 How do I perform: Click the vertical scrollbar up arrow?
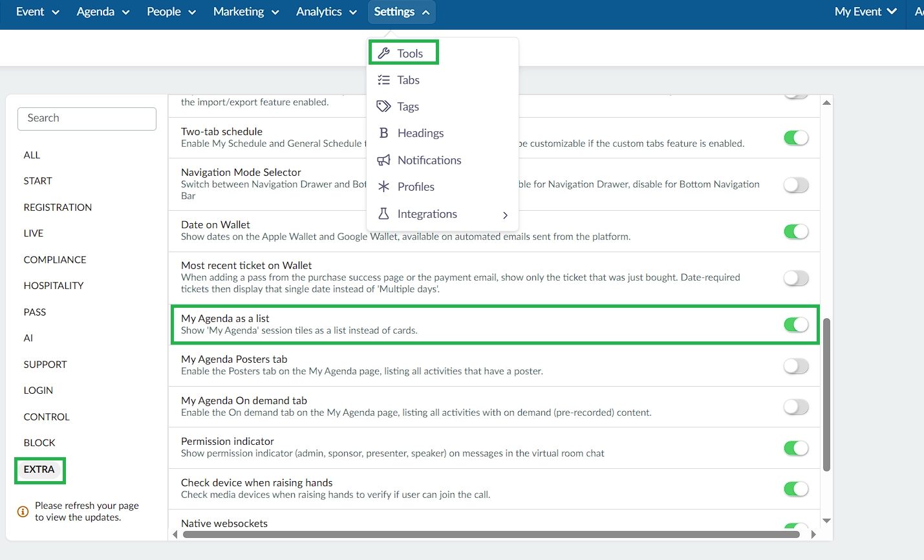(x=826, y=102)
